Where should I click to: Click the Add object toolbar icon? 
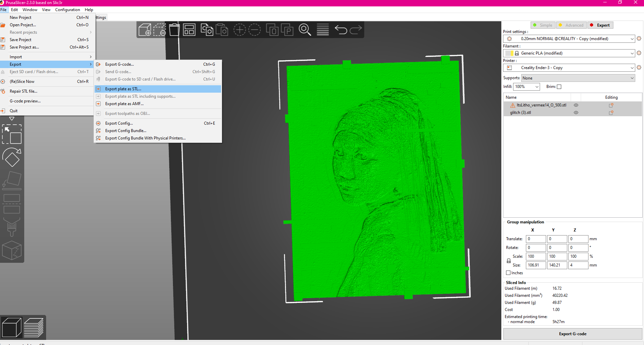pos(145,30)
